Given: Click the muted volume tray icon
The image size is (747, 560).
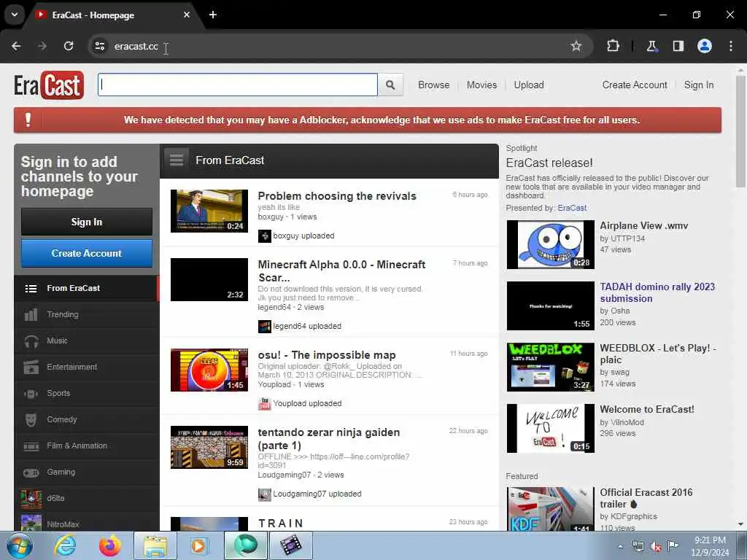Looking at the screenshot, I should [x=656, y=547].
